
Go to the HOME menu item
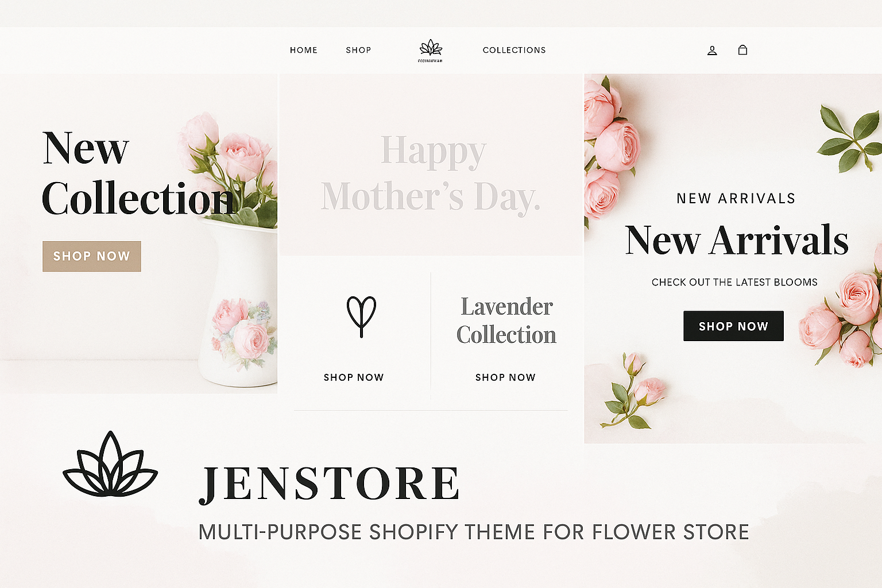[304, 51]
